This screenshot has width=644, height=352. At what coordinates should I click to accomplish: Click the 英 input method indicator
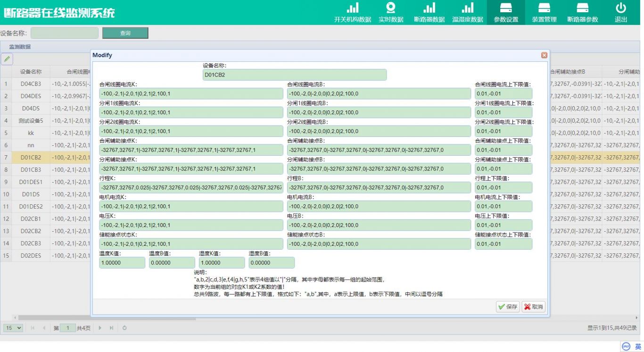[x=638, y=346]
